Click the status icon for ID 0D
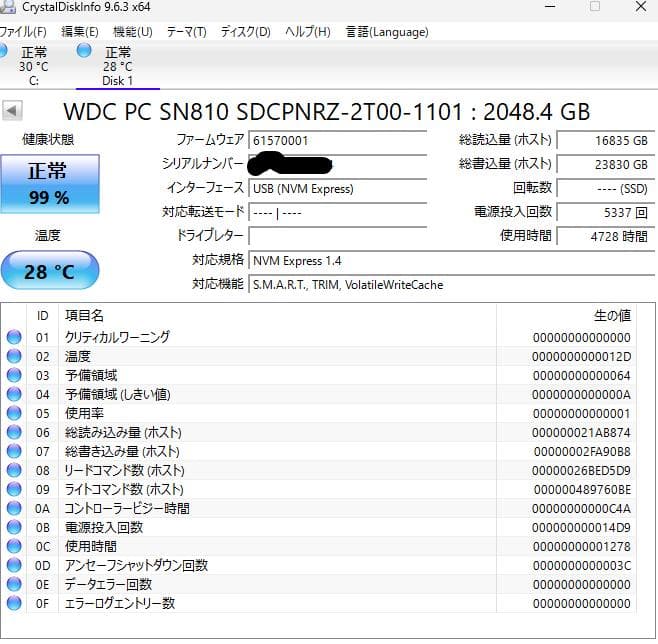 [x=14, y=565]
